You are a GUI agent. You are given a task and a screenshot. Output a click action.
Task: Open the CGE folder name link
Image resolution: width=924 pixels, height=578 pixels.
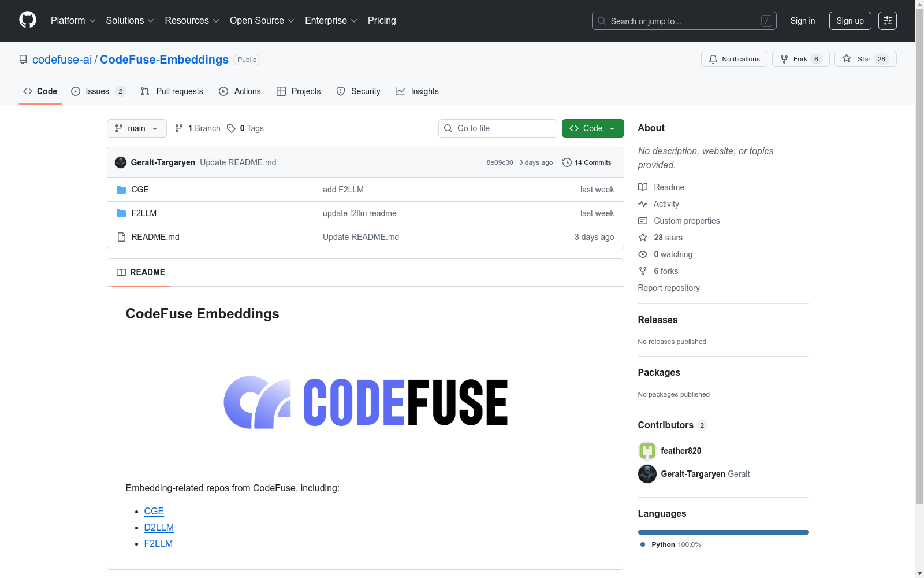tap(140, 190)
